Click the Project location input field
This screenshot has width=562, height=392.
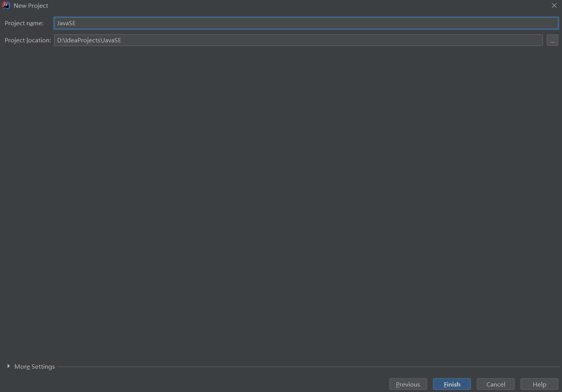[x=298, y=40]
